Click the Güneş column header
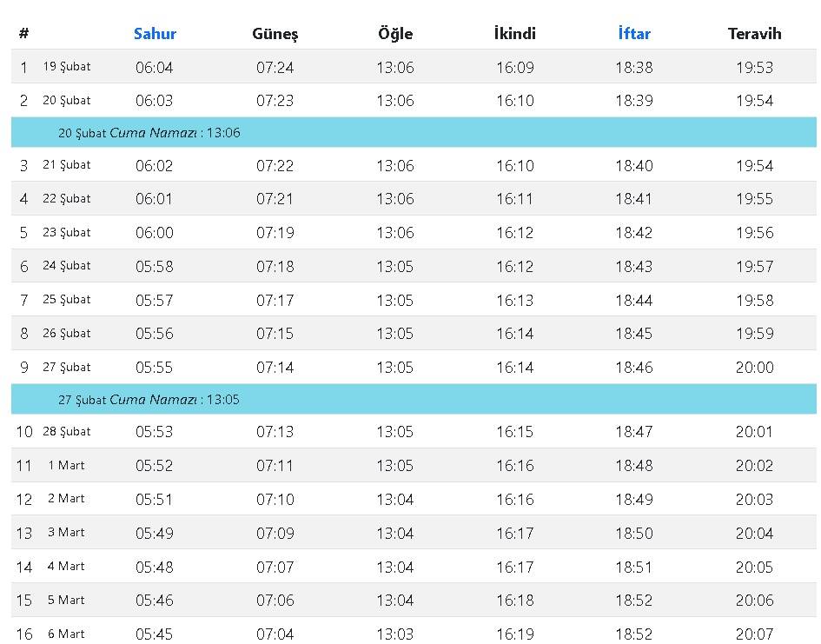 click(275, 34)
